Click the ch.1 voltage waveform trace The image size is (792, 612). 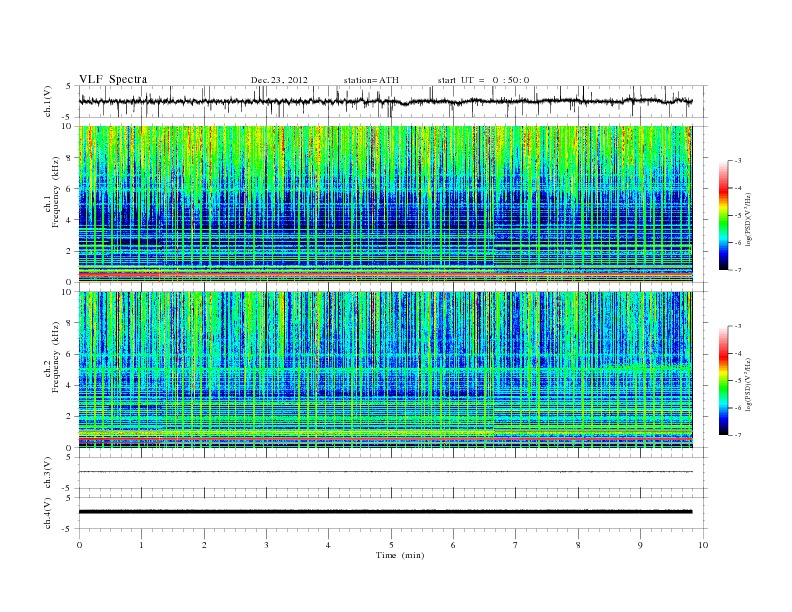tap(385, 101)
